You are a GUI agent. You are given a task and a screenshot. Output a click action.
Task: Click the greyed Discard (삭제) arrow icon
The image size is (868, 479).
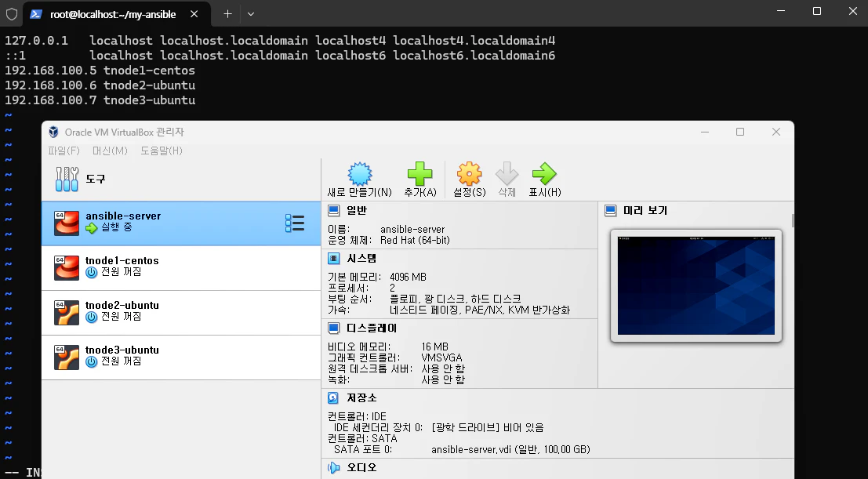[507, 174]
